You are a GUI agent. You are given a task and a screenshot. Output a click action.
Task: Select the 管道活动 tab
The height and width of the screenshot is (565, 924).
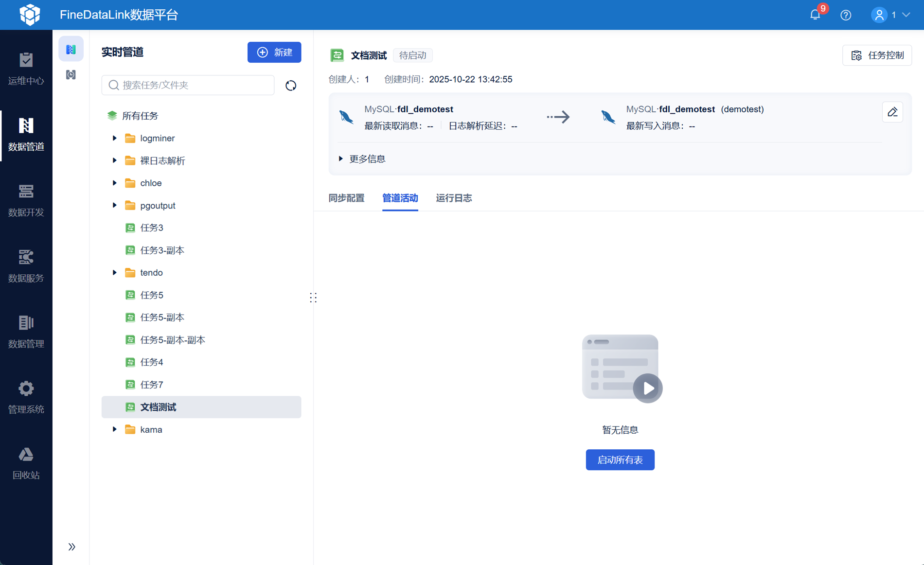[x=400, y=198]
